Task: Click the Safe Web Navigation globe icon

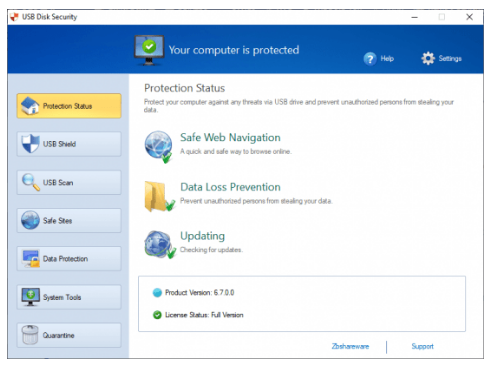Action: click(x=159, y=147)
